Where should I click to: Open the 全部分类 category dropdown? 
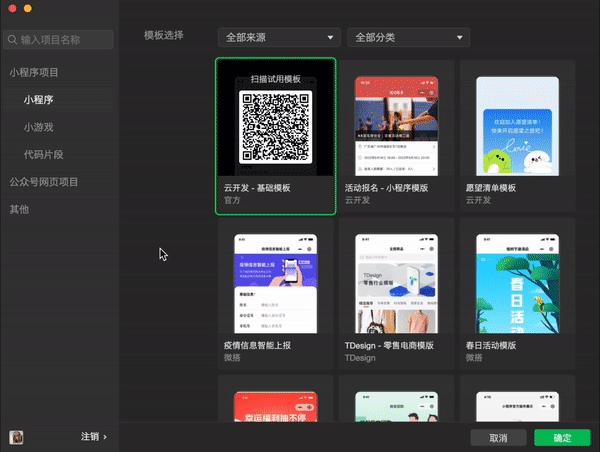[x=408, y=38]
